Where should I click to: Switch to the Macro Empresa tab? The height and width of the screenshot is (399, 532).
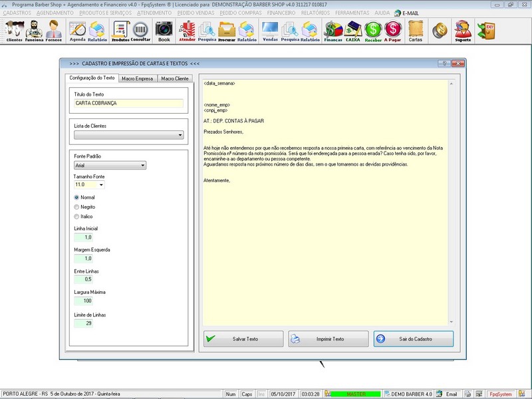coord(138,78)
